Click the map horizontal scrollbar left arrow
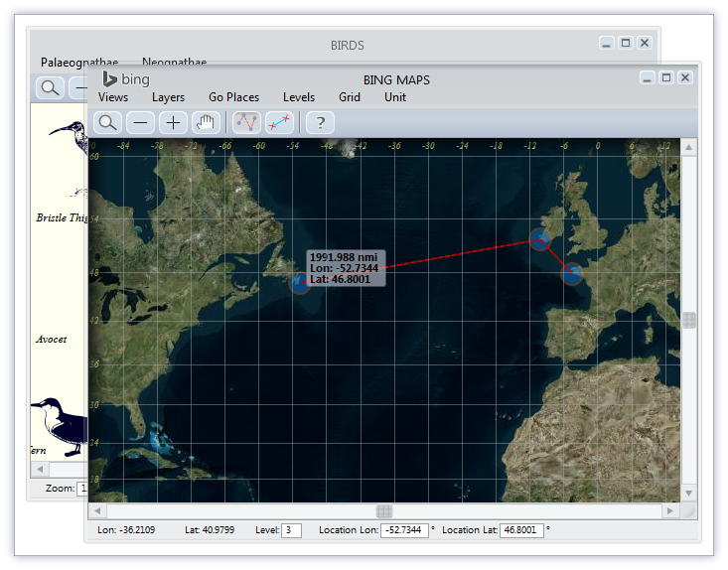Viewport: 728px width, 570px height. [97, 510]
